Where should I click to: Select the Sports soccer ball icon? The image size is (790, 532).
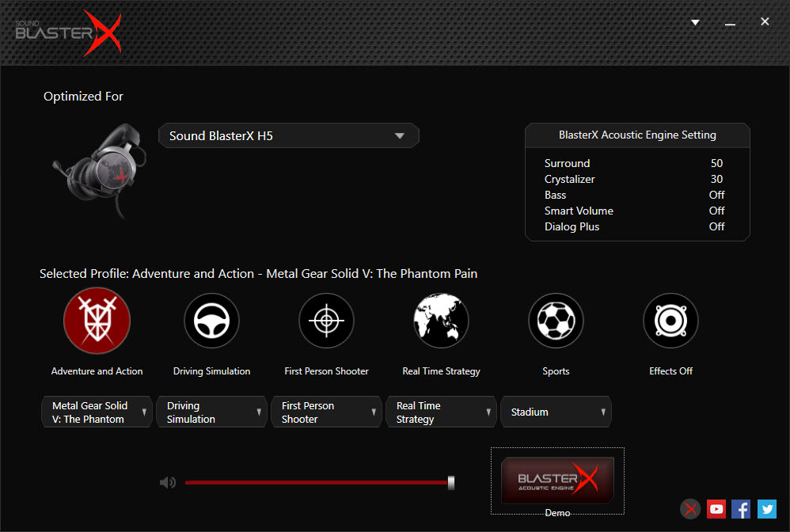[556, 321]
